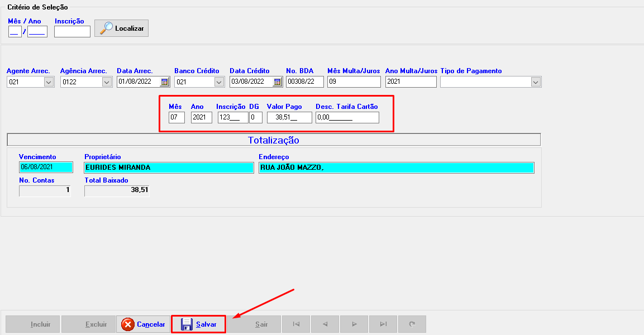Click the Inscrição search criteria field

72,32
